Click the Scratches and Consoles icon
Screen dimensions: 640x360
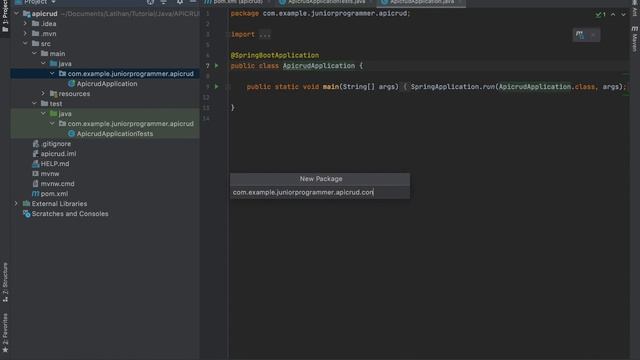27,213
